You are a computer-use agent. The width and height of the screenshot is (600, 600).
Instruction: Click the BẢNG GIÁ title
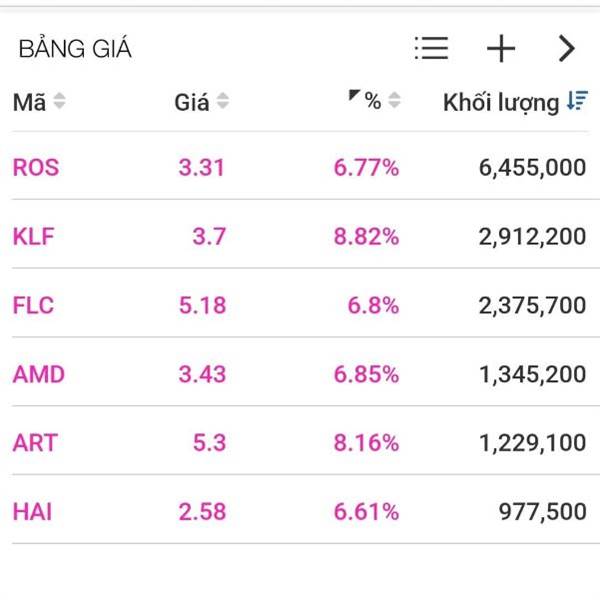[x=75, y=48]
